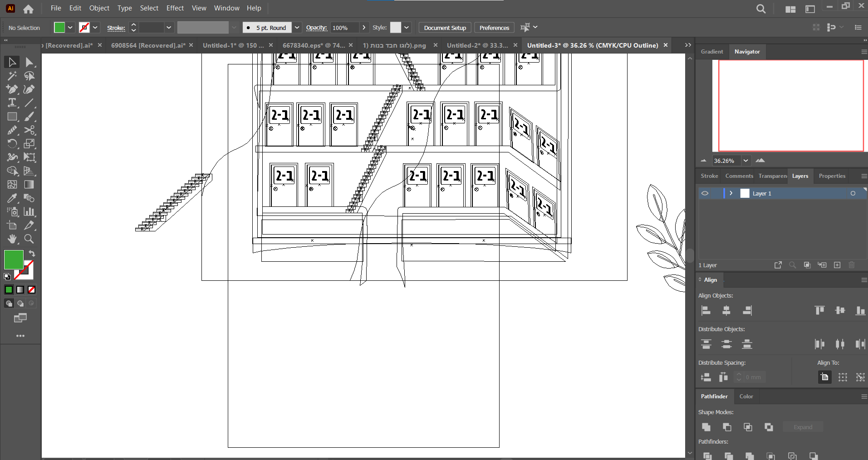The image size is (868, 460).
Task: Switch to the Untitled-2 document tab
Action: click(477, 45)
